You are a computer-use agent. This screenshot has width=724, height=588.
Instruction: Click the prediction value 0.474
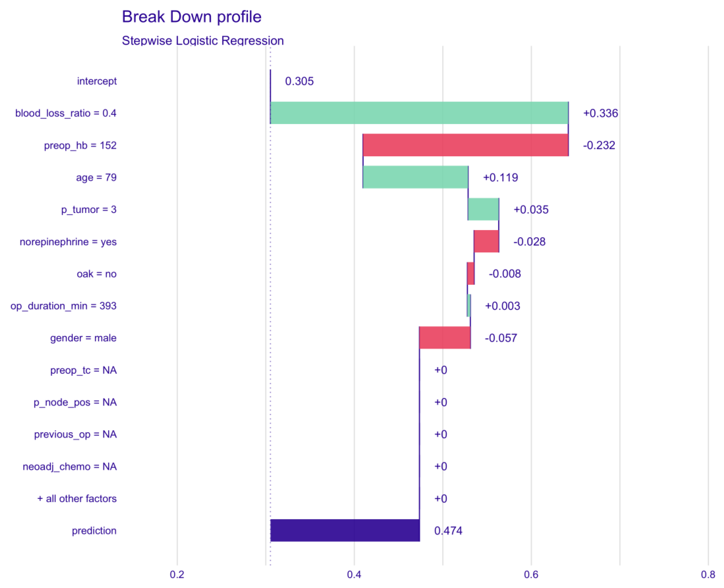pos(448,531)
